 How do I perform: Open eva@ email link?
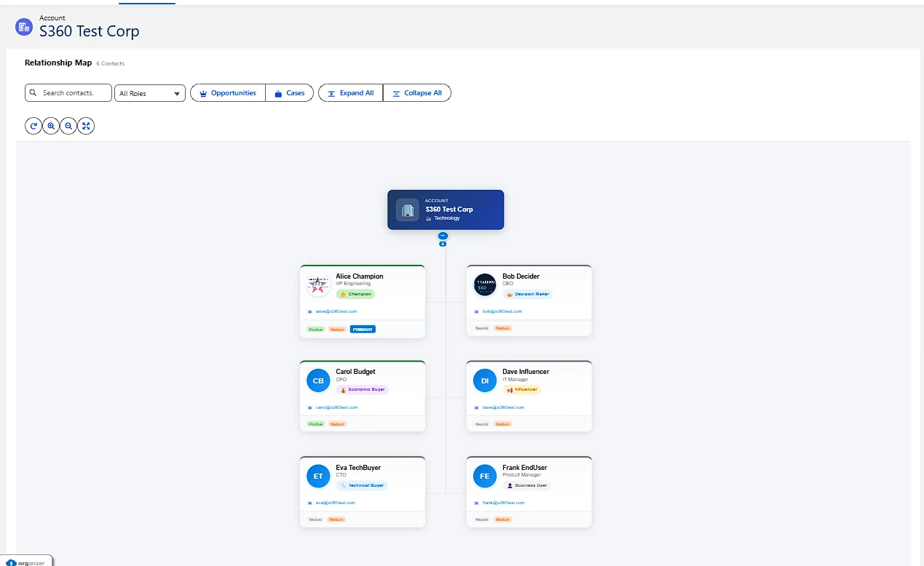point(335,503)
